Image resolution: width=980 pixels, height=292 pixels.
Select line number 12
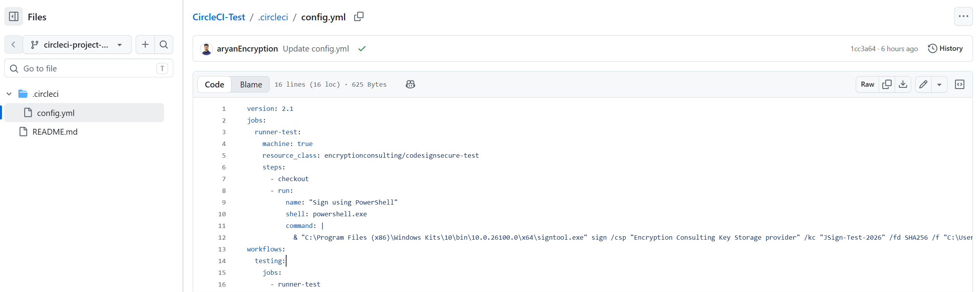tap(222, 238)
